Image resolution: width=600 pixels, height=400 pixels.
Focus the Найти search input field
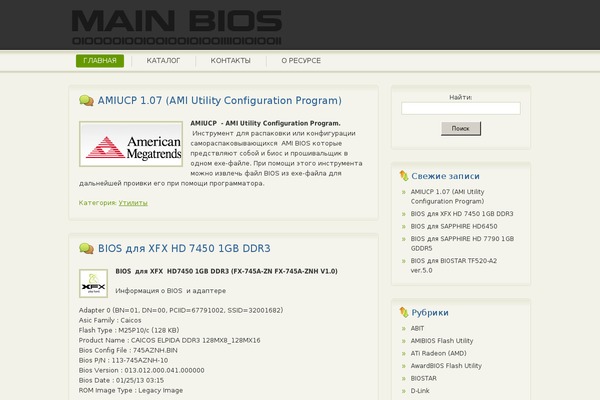pyautogui.click(x=461, y=108)
